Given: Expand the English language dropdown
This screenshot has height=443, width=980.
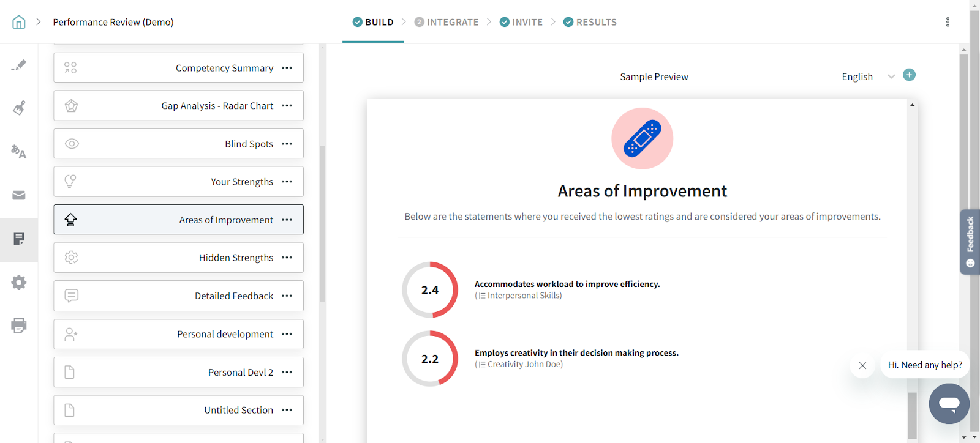Looking at the screenshot, I should (891, 76).
